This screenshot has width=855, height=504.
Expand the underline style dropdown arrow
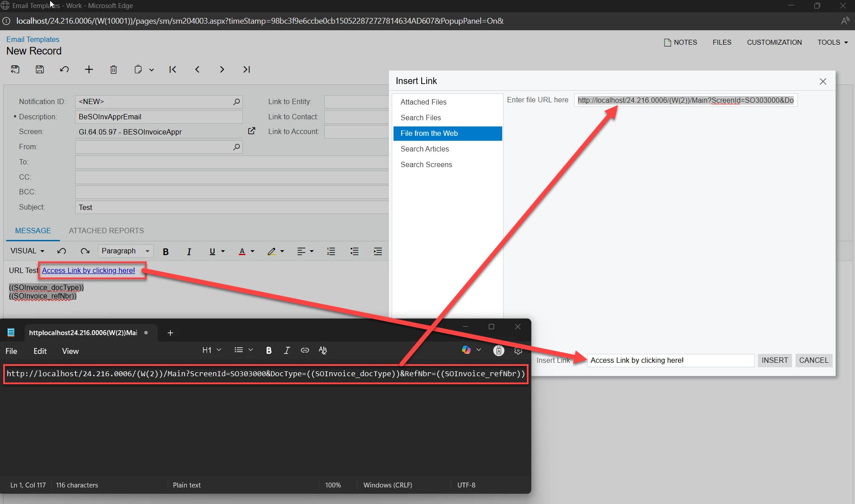[x=223, y=252]
